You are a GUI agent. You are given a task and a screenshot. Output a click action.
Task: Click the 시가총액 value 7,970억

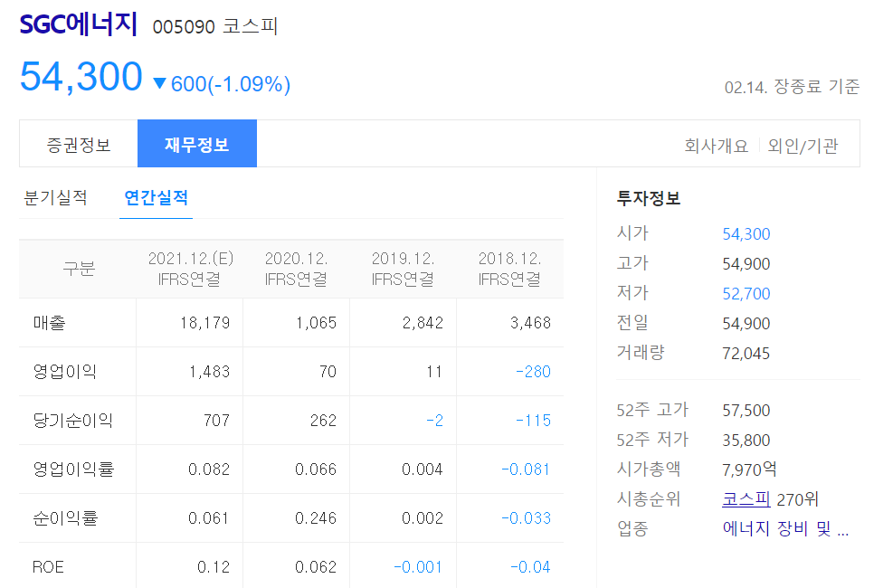click(750, 469)
